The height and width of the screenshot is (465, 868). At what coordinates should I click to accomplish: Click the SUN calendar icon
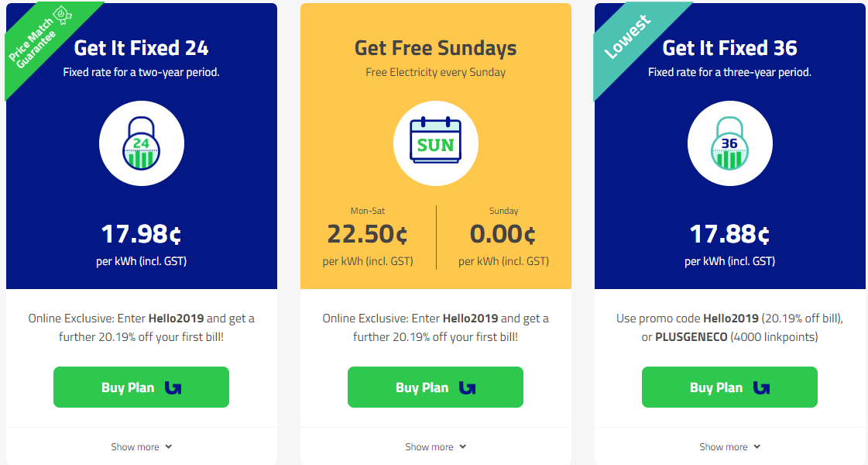click(x=435, y=144)
